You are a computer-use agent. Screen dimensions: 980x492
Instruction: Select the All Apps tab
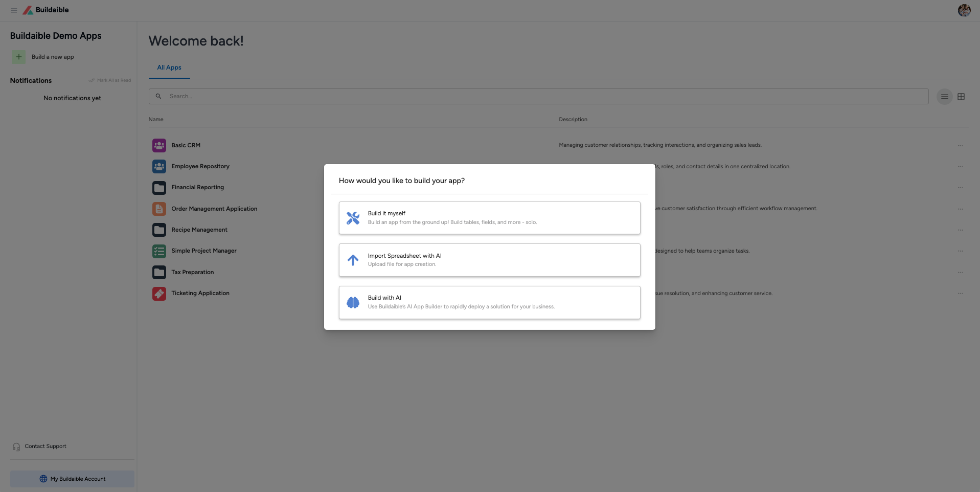[169, 68]
